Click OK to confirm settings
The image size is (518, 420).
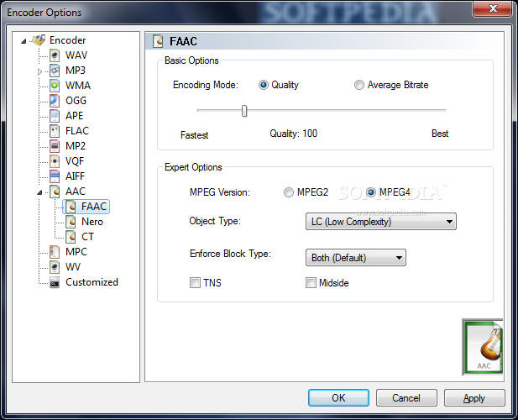point(338,398)
